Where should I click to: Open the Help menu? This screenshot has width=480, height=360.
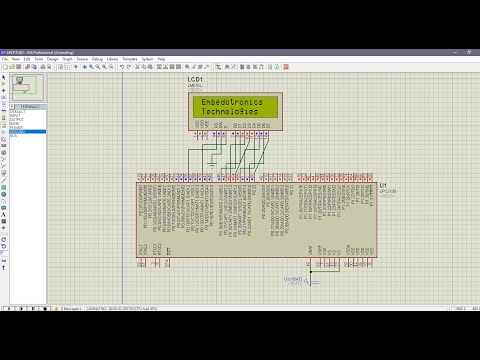click(161, 59)
